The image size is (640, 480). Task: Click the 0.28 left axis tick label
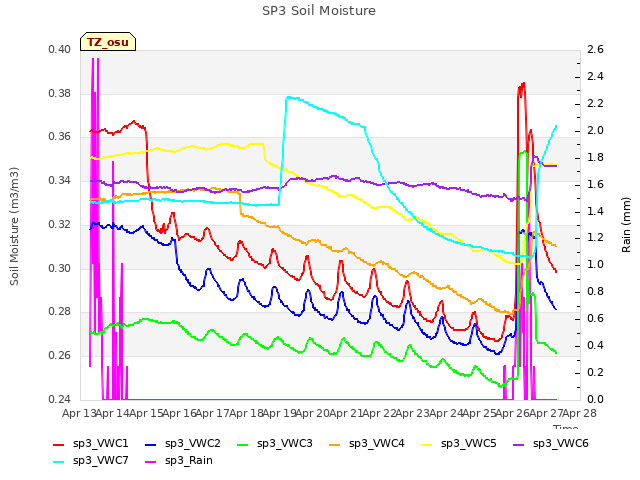[x=60, y=311]
